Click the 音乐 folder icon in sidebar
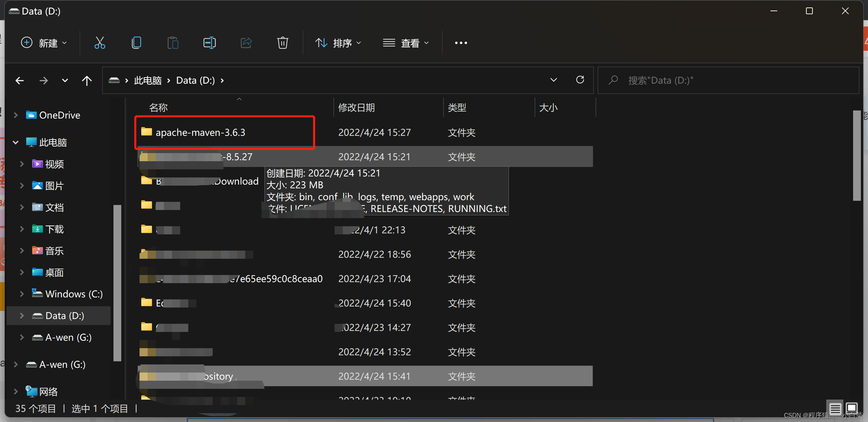 [x=37, y=251]
